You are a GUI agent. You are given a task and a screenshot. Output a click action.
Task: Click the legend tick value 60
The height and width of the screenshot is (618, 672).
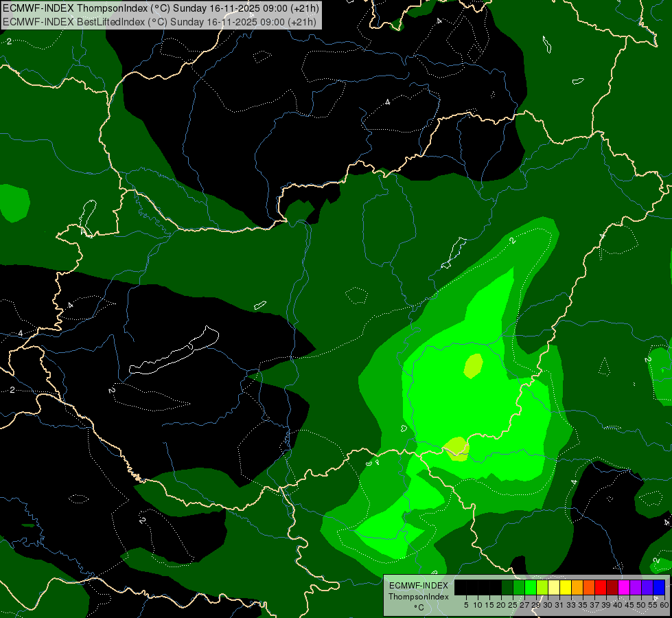[664, 605]
